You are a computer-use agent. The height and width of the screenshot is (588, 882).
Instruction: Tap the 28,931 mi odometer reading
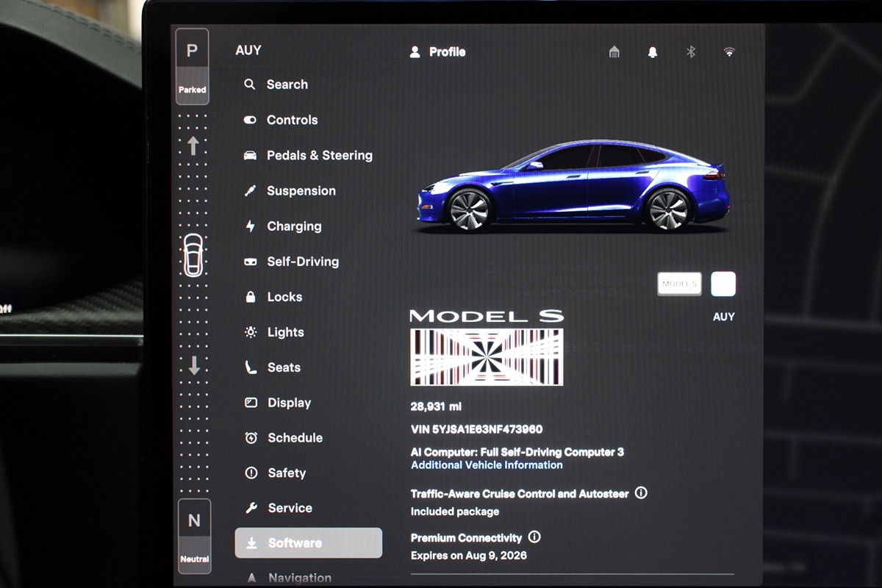coord(436,406)
